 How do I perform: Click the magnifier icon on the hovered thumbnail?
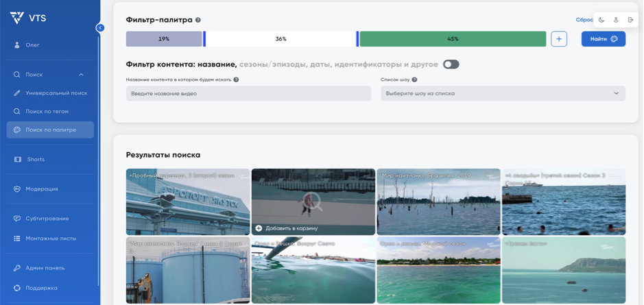click(313, 201)
